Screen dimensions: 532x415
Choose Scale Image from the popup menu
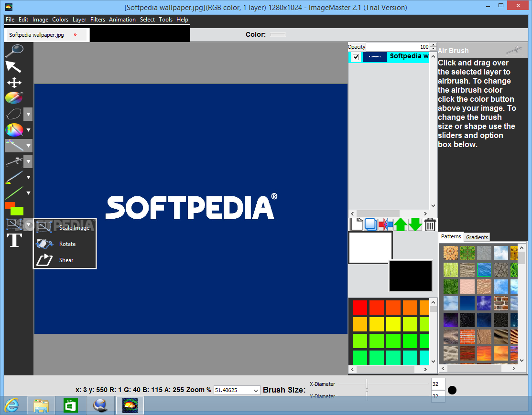[x=74, y=227]
